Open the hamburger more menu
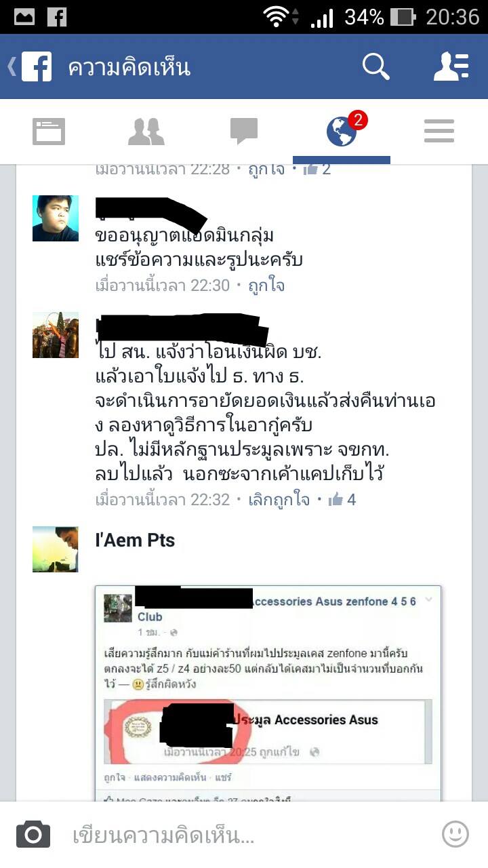This screenshot has width=488, height=868. 439,131
